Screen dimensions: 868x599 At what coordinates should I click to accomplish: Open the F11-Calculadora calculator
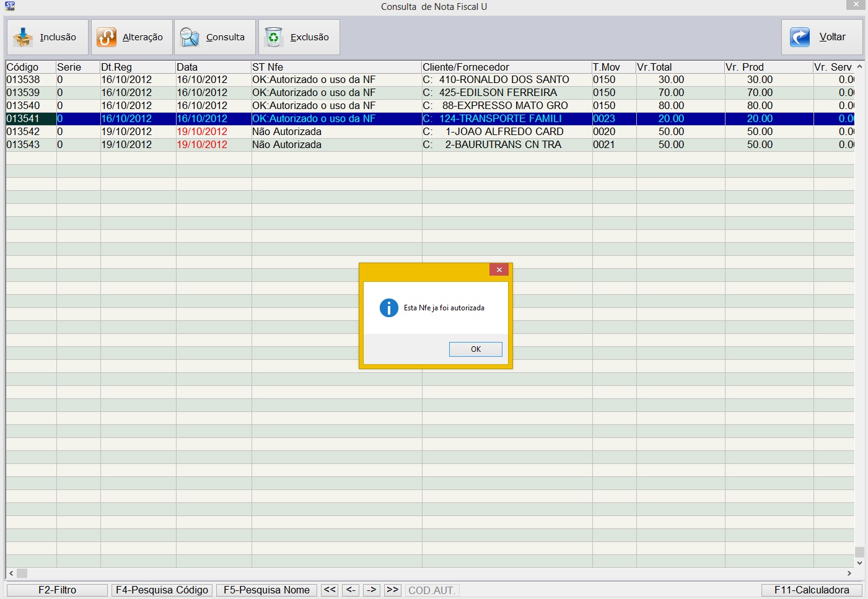pos(812,590)
